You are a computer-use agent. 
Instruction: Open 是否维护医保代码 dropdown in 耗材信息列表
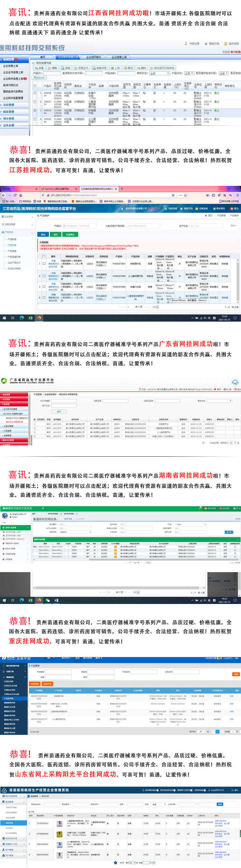(x=224, y=73)
